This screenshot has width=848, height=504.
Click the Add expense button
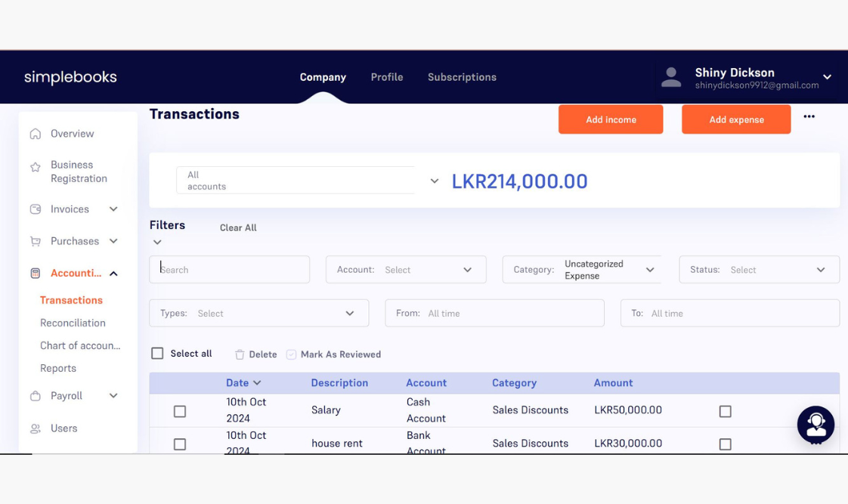tap(736, 119)
